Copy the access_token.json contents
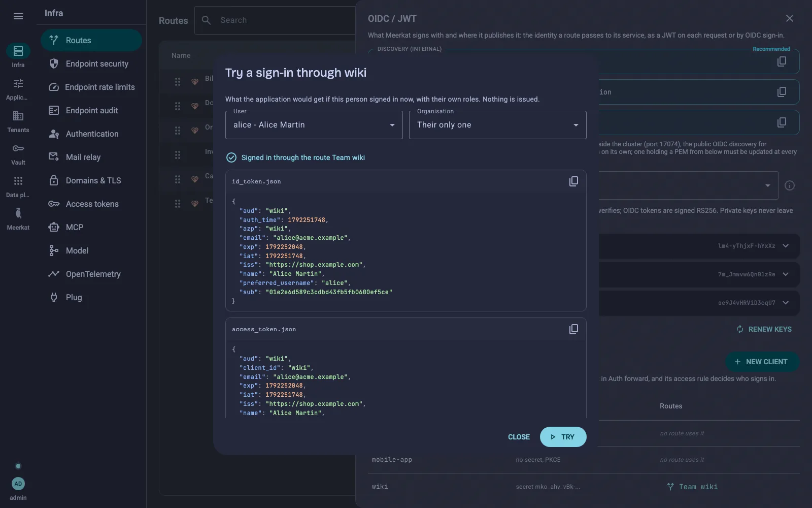 (573, 329)
